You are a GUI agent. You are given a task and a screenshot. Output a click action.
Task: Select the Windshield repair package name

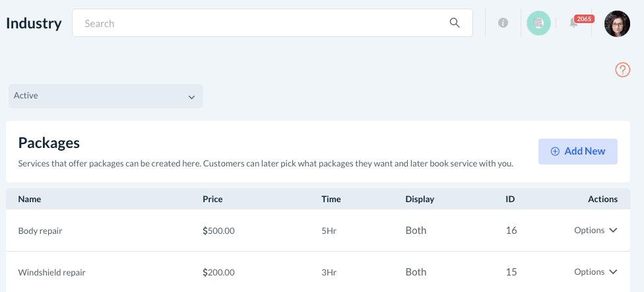tap(51, 272)
